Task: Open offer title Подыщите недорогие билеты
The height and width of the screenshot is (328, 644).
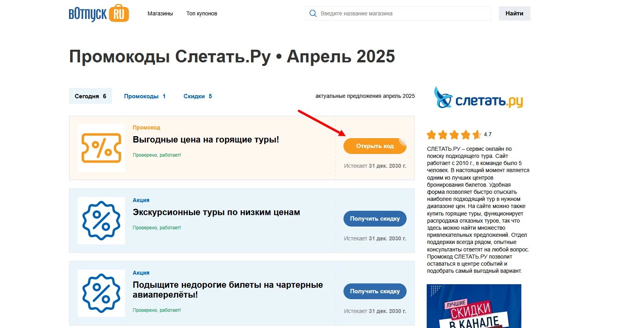Action: [x=228, y=290]
